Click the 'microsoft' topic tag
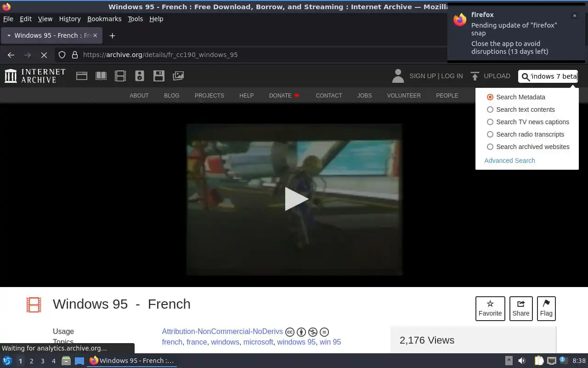This screenshot has width=588, height=368. click(258, 342)
